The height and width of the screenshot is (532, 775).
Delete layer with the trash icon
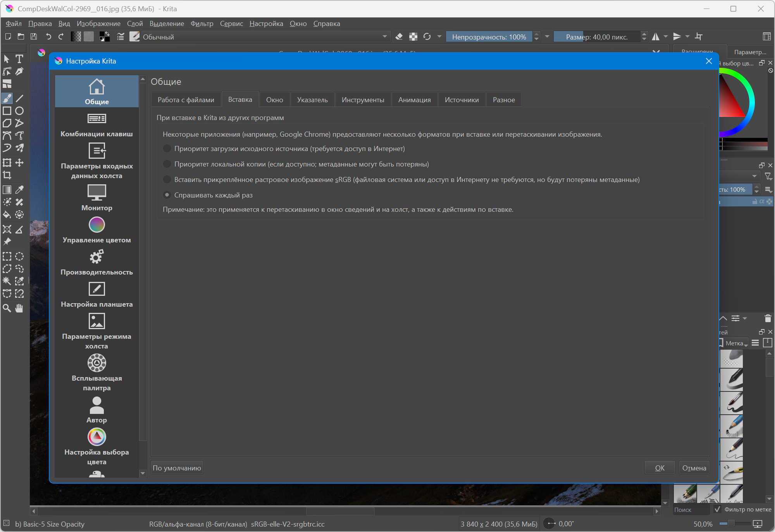[768, 318]
